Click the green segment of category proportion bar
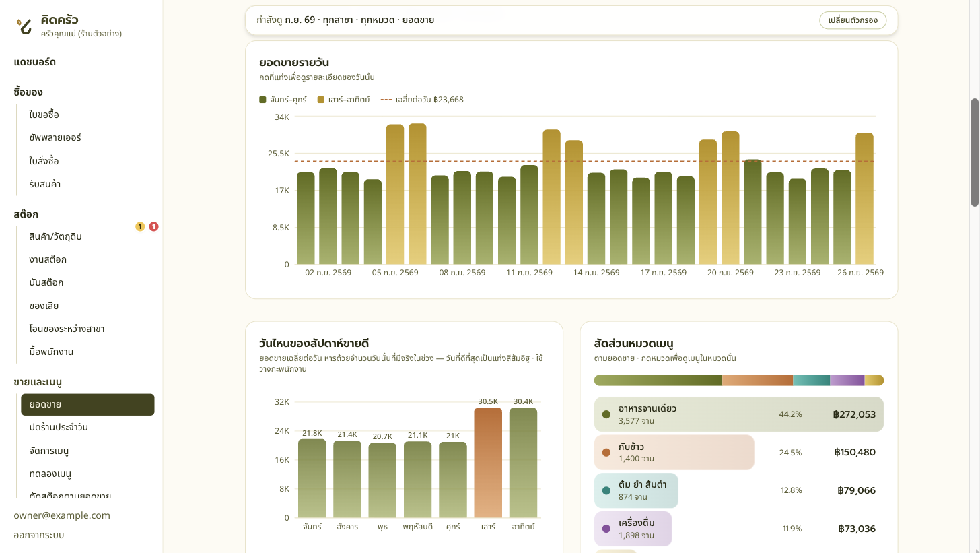 pos(658,381)
